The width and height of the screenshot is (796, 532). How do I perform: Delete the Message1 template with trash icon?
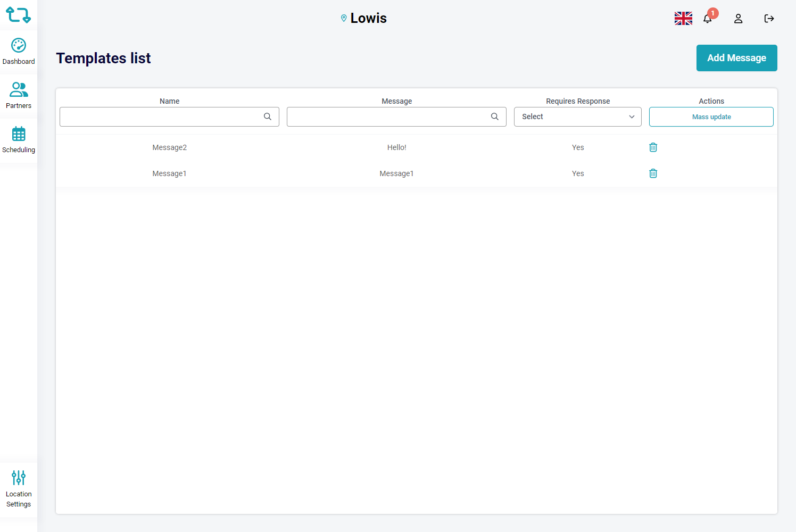point(653,173)
